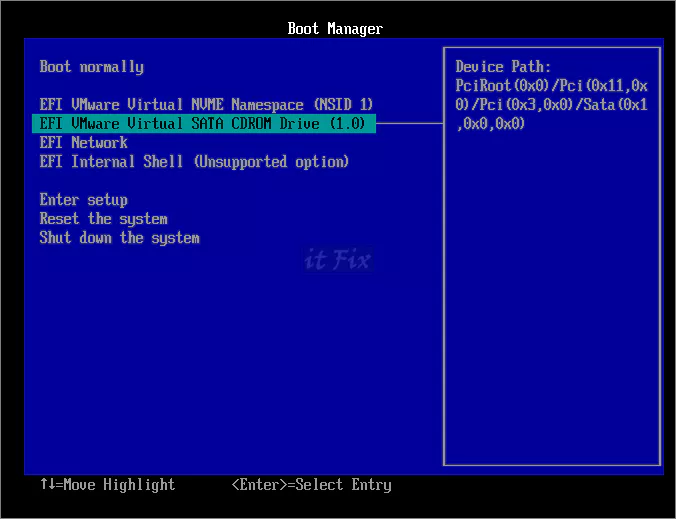The image size is (676, 519).
Task: Select EFI VMware Virtual SATA CDROM Drive
Action: coord(204,124)
